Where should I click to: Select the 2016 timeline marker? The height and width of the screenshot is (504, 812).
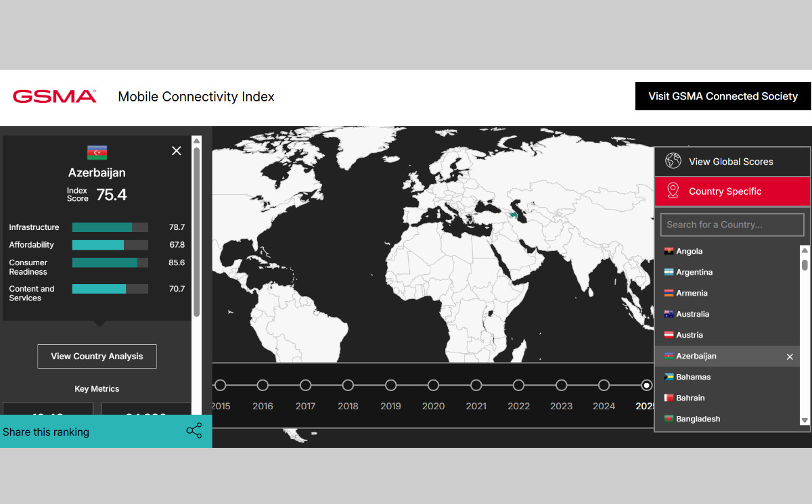[x=263, y=385]
